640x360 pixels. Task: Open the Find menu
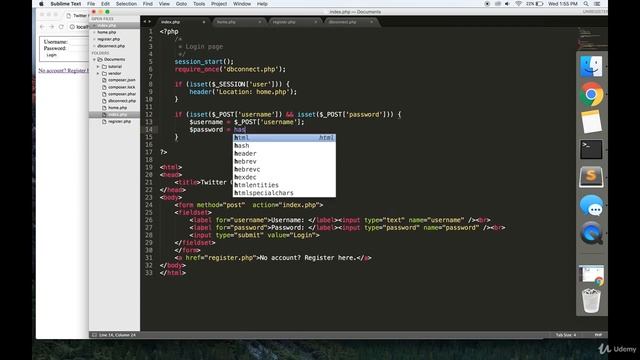(148, 4)
